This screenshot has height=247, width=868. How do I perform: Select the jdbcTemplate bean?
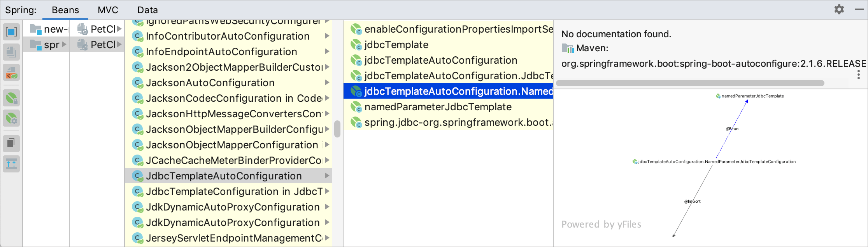click(x=448, y=45)
